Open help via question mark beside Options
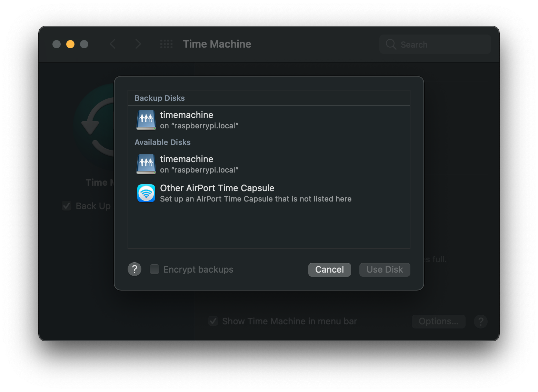 pos(481,322)
